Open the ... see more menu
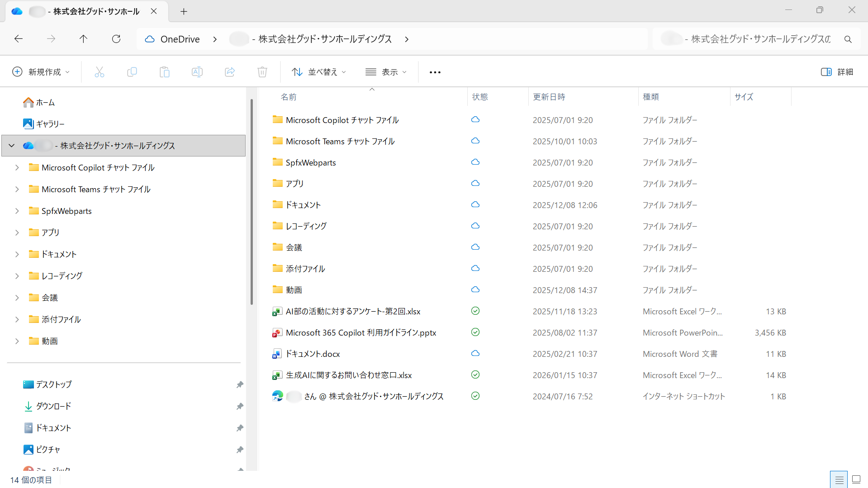This screenshot has width=868, height=488. tap(435, 71)
